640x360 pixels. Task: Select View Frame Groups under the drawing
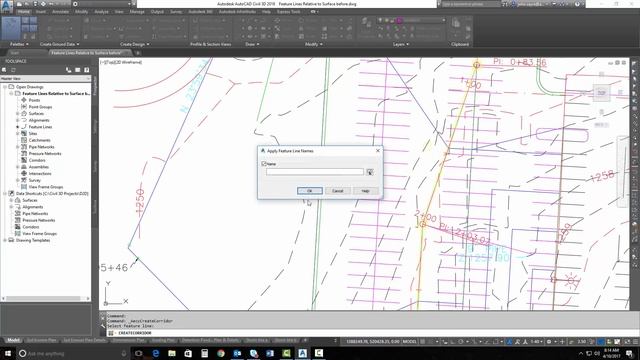point(45,187)
